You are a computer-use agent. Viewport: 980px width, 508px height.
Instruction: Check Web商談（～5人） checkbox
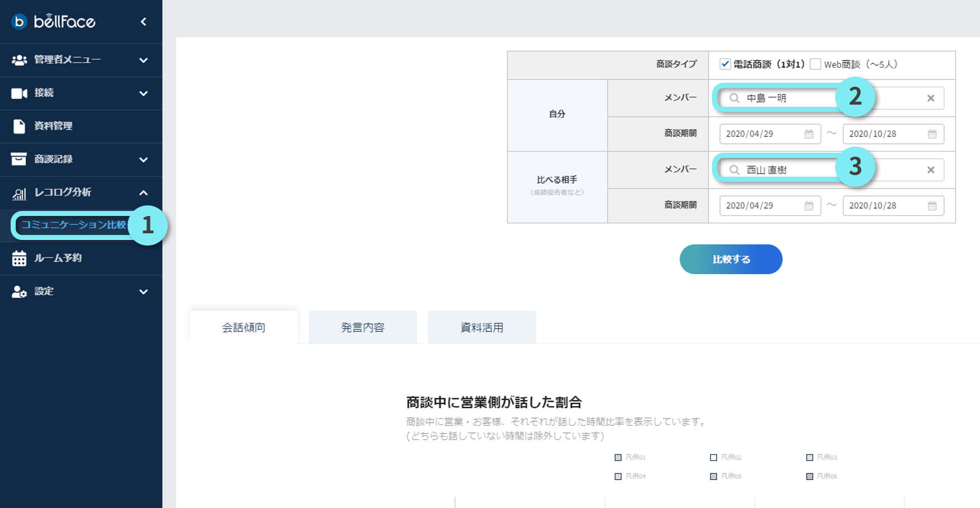[816, 64]
